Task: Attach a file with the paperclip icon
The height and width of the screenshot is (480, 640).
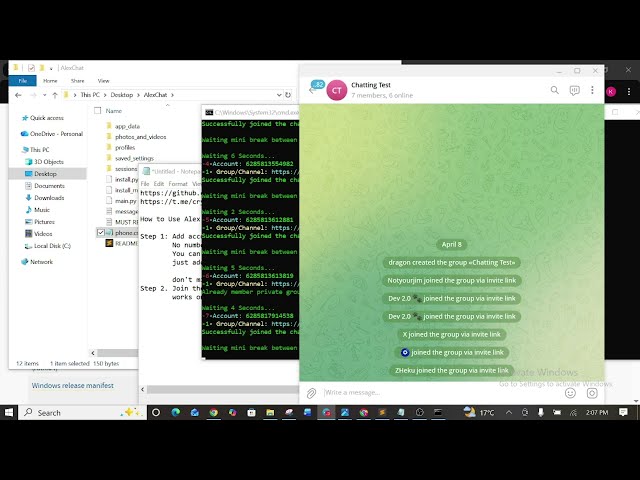Action: coord(311,393)
